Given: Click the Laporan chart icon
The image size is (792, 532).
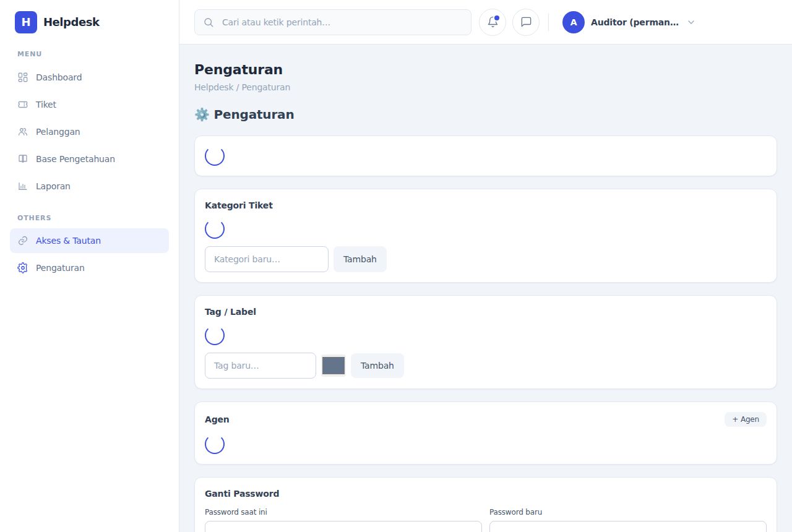Looking at the screenshot, I should point(23,186).
